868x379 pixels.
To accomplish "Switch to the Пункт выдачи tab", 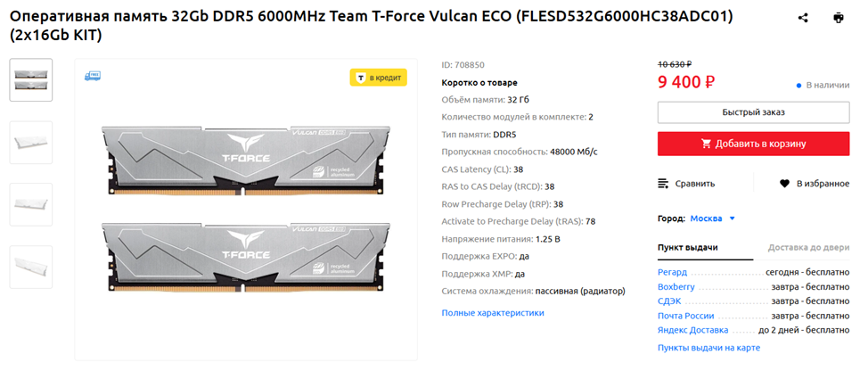I will point(688,248).
